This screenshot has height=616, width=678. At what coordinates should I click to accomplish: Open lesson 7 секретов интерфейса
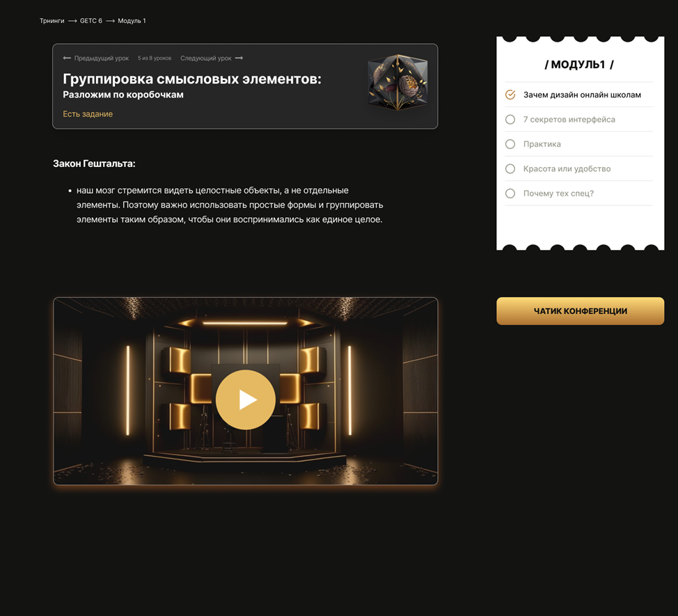(569, 119)
